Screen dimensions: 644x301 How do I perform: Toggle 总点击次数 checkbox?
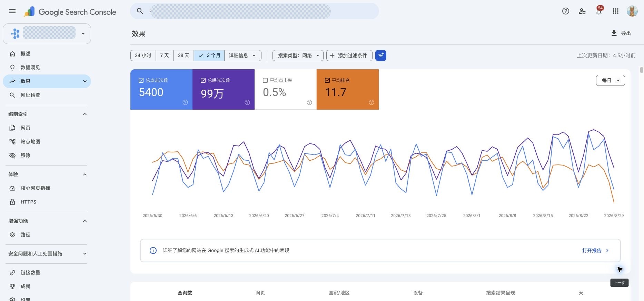[x=141, y=80]
